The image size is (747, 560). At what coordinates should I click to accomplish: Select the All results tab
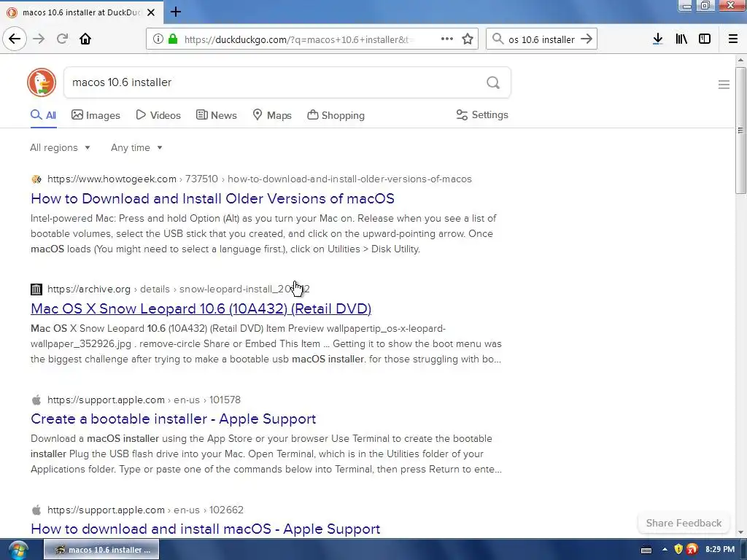[43, 115]
